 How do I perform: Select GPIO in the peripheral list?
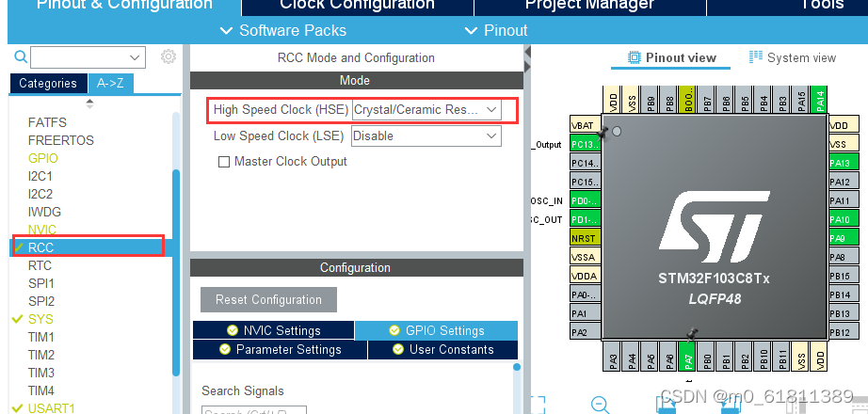click(43, 158)
